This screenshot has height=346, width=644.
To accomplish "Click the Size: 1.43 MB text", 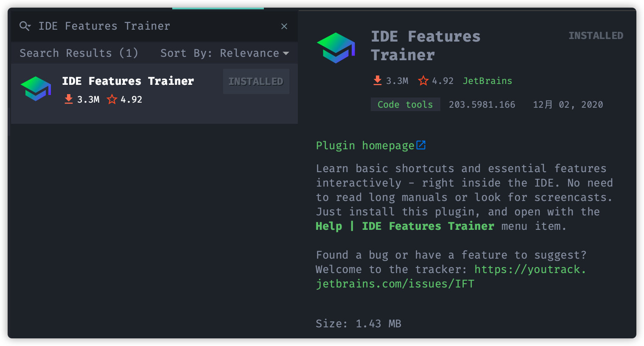I will click(358, 324).
